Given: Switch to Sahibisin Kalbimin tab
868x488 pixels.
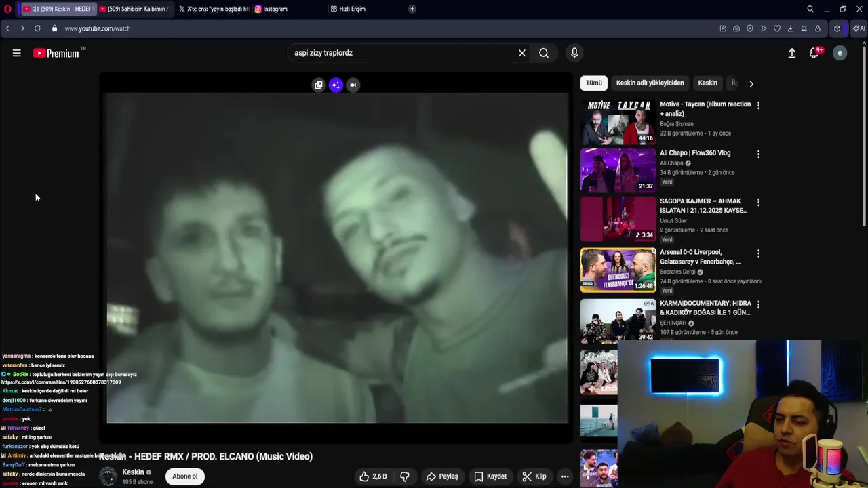Looking at the screenshot, I should (x=134, y=9).
